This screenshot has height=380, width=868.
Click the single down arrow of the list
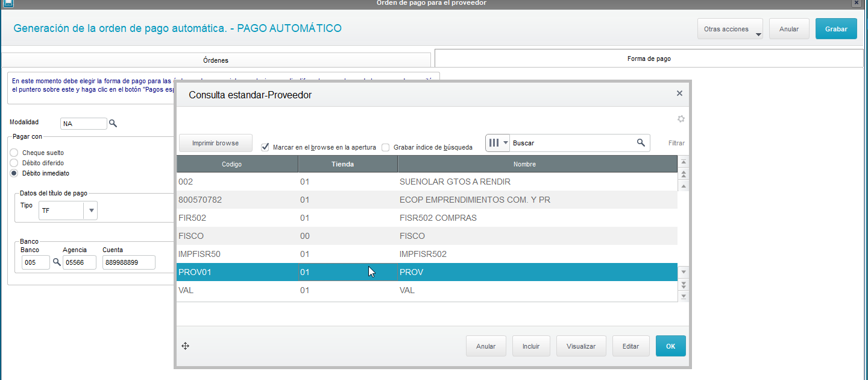pyautogui.click(x=684, y=272)
